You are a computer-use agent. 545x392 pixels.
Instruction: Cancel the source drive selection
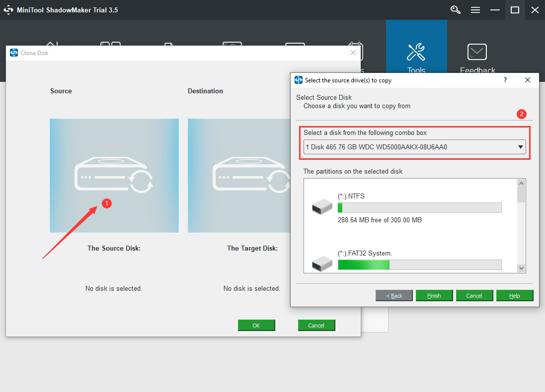pos(474,295)
